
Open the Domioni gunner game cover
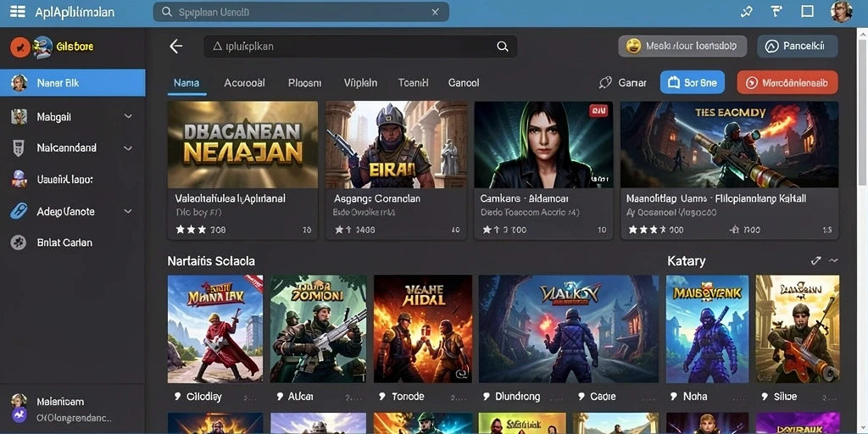319,329
